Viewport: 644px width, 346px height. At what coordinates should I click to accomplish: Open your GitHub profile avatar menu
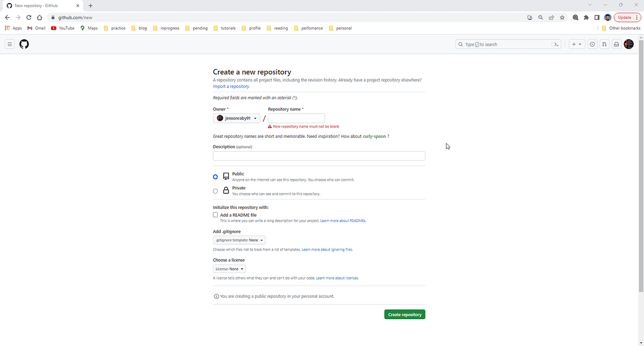(x=628, y=44)
